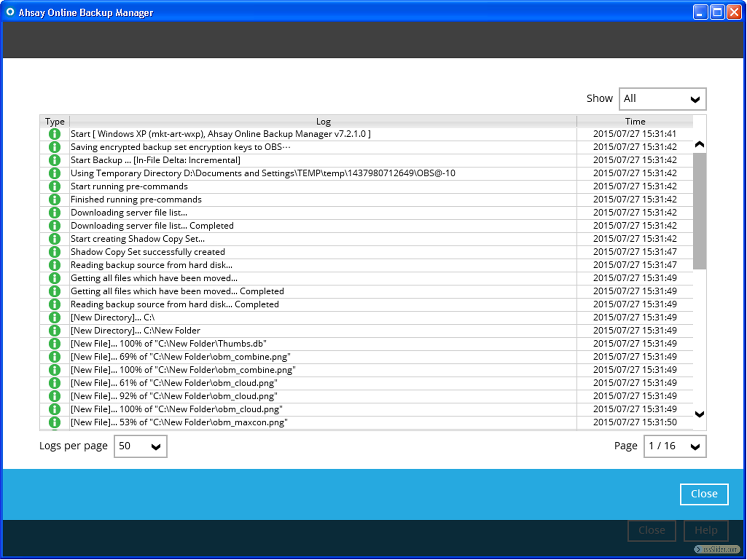Click info icon beside 69% obm_combine.png row

tap(55, 357)
